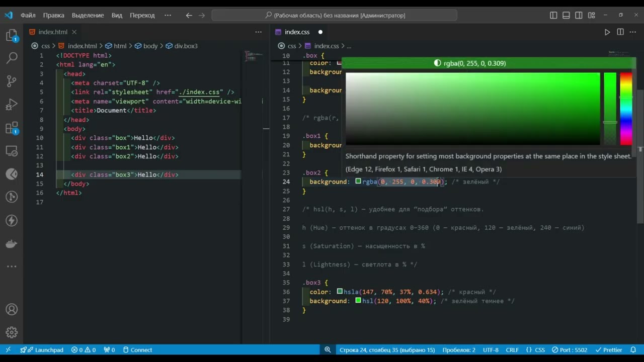
Task: Go back with the left arrow
Action: tap(189, 16)
